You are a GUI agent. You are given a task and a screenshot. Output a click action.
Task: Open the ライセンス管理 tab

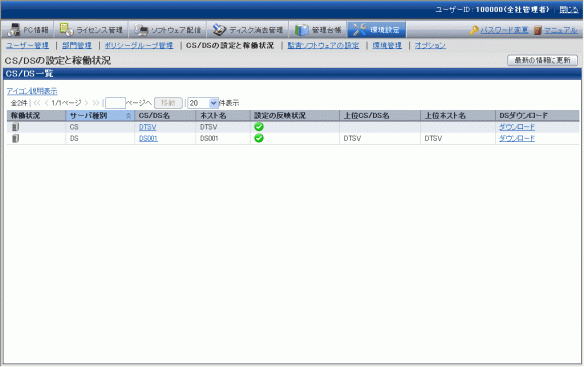tap(91, 30)
